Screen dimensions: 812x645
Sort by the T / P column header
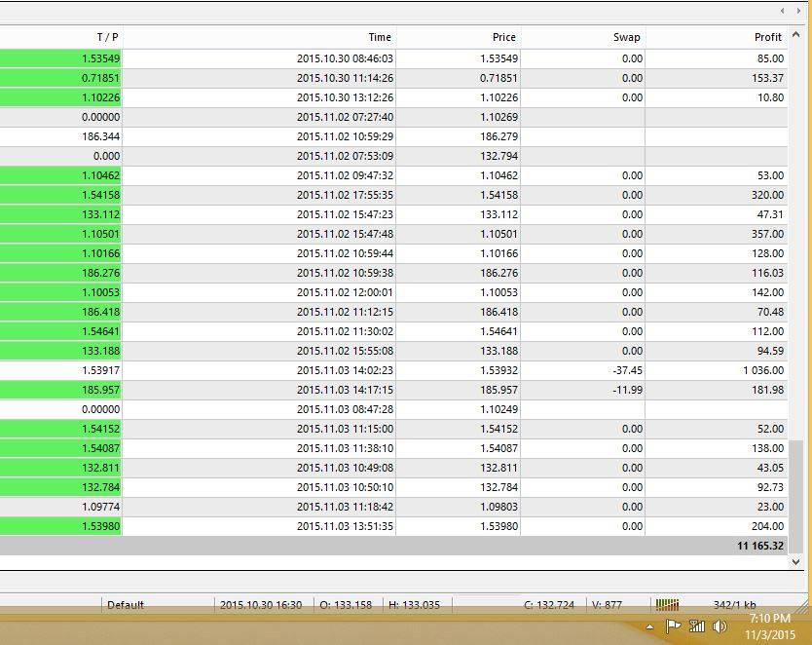click(x=108, y=37)
